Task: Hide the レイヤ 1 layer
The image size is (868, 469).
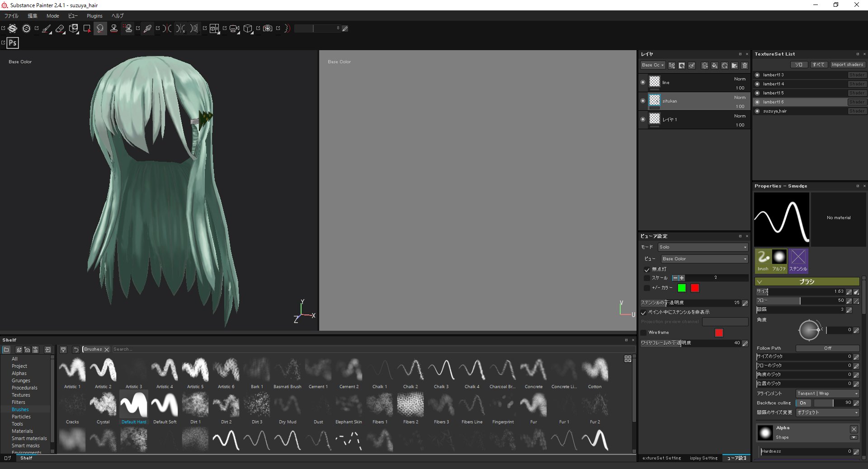Action: tap(643, 120)
